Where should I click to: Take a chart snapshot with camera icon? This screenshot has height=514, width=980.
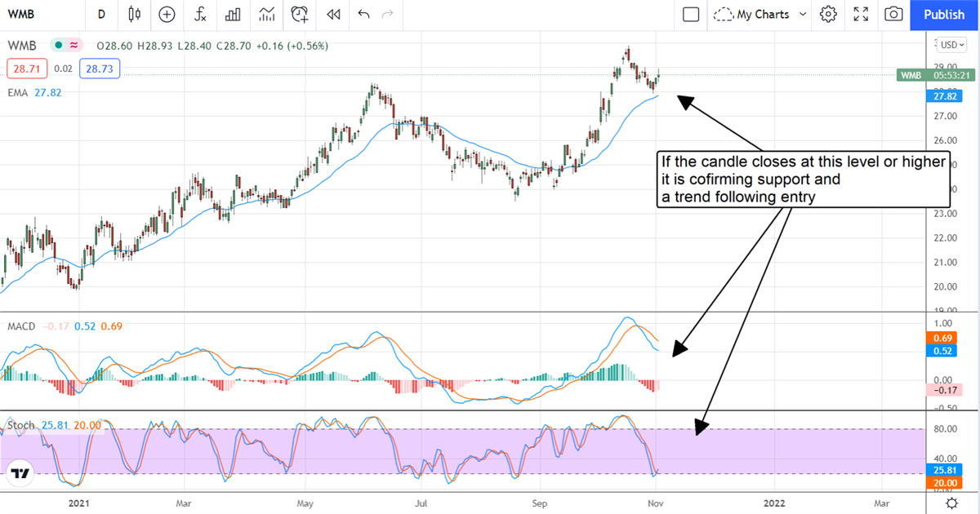click(894, 14)
